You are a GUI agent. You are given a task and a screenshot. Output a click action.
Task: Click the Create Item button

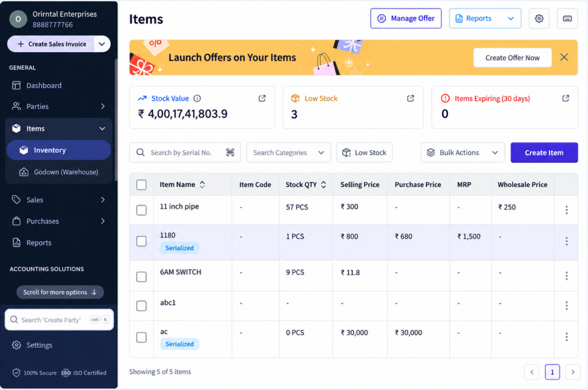tap(544, 153)
